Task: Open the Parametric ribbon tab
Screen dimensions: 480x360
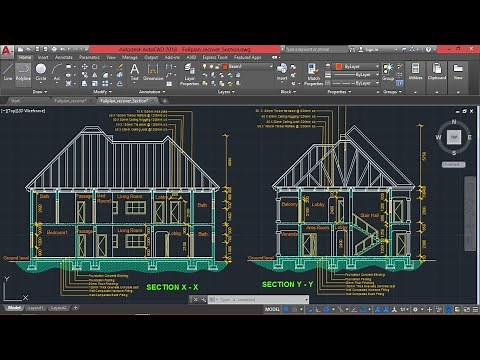Action: coord(89,57)
